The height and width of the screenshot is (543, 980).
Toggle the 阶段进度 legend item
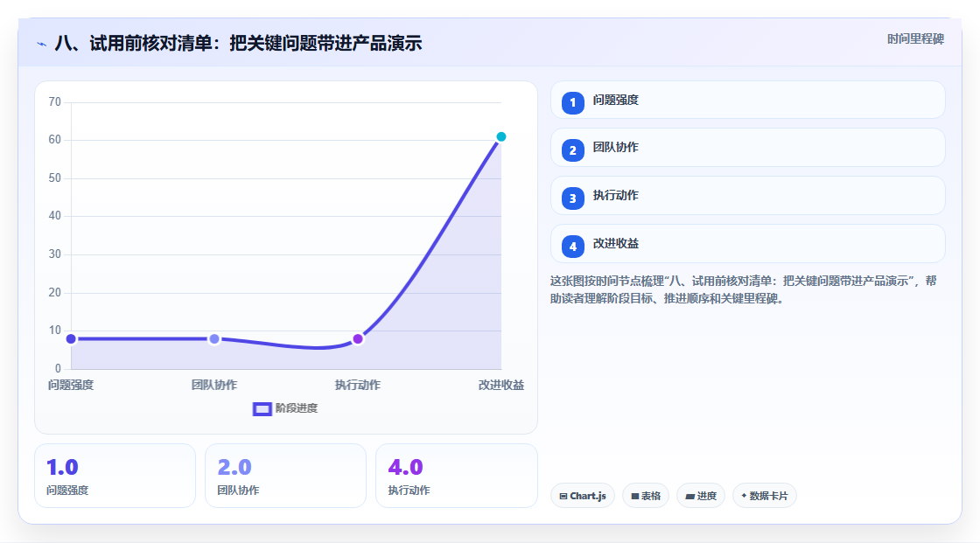(285, 408)
